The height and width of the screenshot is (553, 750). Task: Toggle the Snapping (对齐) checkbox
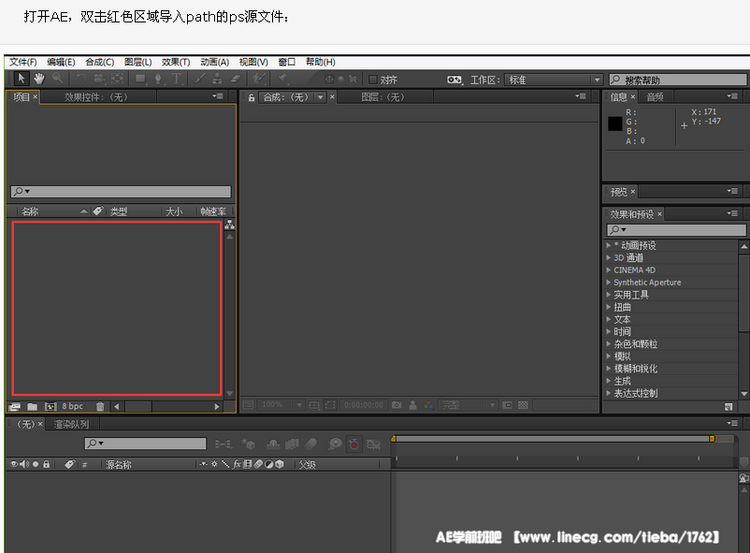[373, 79]
